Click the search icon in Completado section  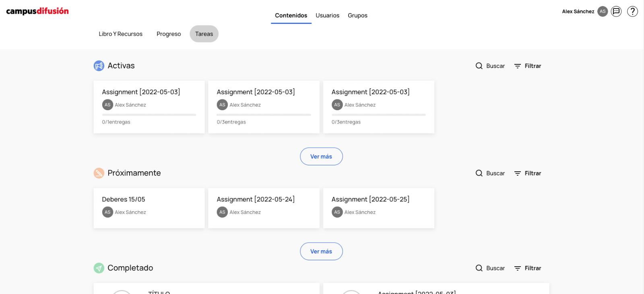[479, 268]
